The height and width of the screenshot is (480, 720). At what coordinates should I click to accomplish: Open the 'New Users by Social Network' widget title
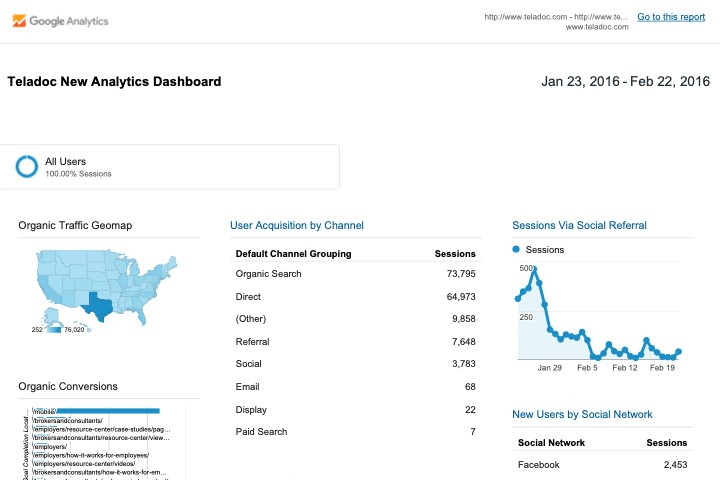point(582,414)
